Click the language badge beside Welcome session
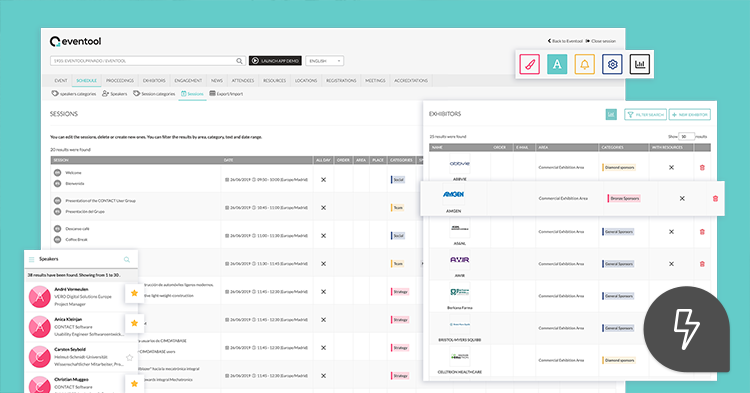This screenshot has width=750, height=393. tap(57, 173)
